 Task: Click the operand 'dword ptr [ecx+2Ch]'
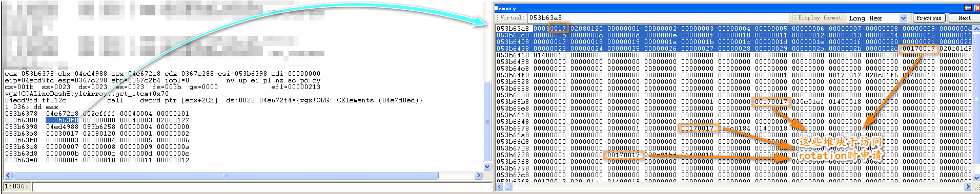click(x=179, y=100)
